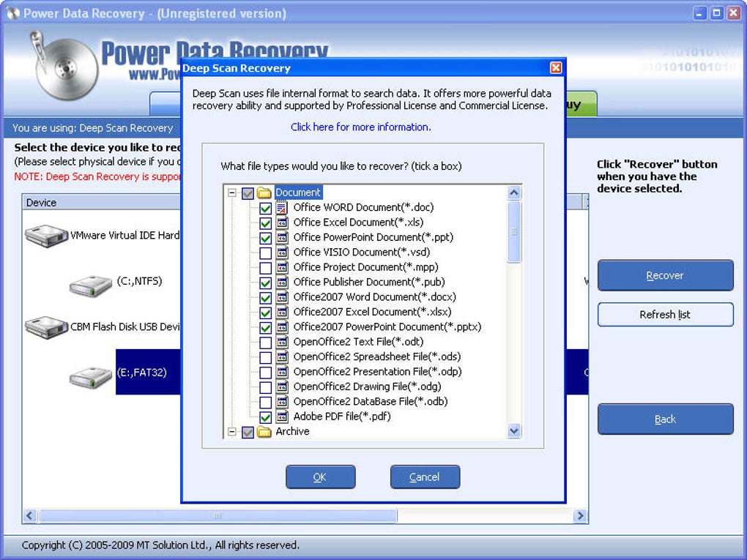Viewport: 747px width, 560px height.
Task: Tick the OpenOffice2 Text File (*.odt) checkbox
Action: click(x=265, y=343)
